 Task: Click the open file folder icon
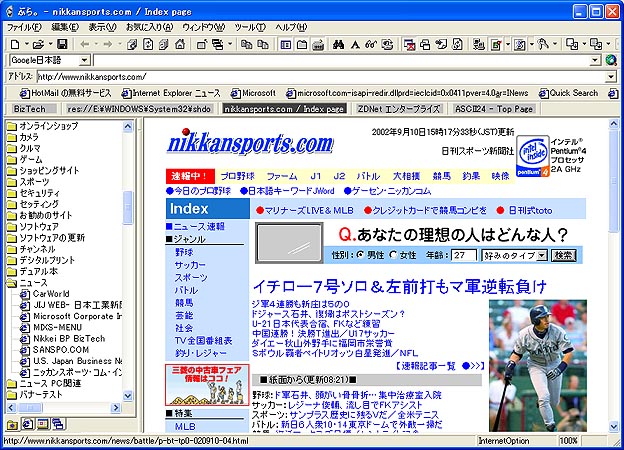[x=38, y=45]
